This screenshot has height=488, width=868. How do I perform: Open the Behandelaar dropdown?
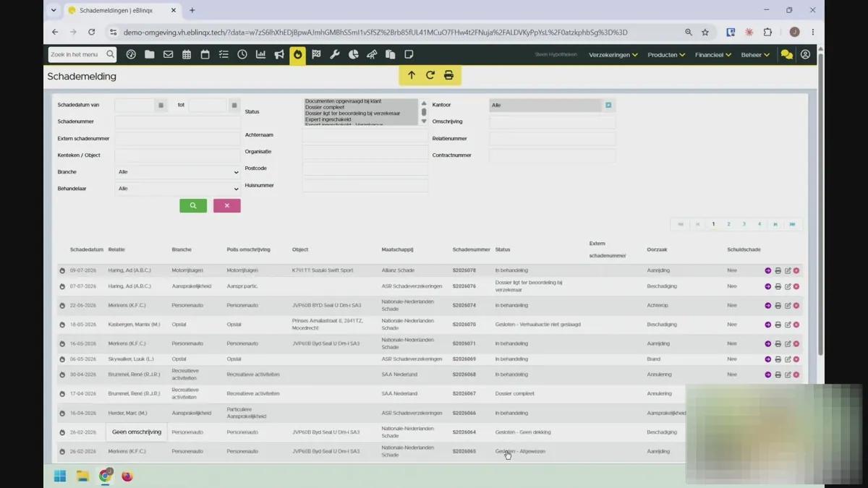pyautogui.click(x=178, y=189)
